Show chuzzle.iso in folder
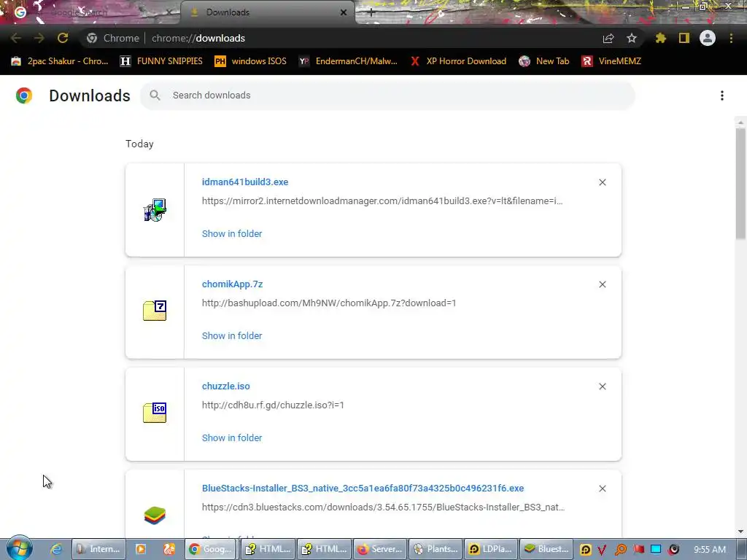The height and width of the screenshot is (560, 747). pos(232,438)
